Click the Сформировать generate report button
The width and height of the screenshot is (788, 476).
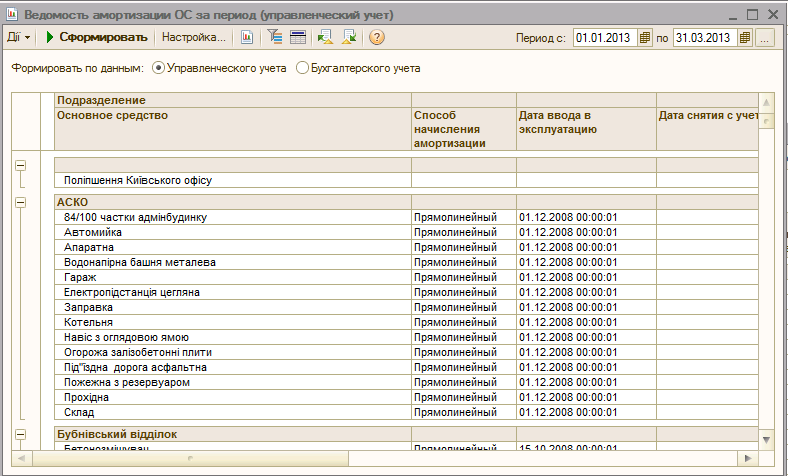click(x=96, y=37)
